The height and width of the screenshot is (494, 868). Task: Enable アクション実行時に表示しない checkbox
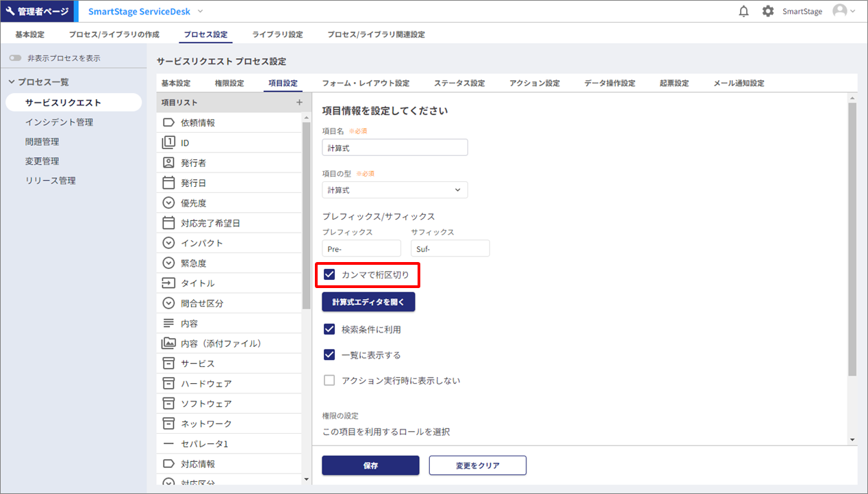(x=329, y=381)
